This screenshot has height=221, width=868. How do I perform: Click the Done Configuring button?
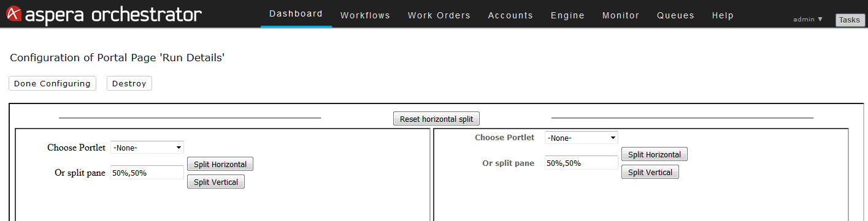(x=52, y=83)
